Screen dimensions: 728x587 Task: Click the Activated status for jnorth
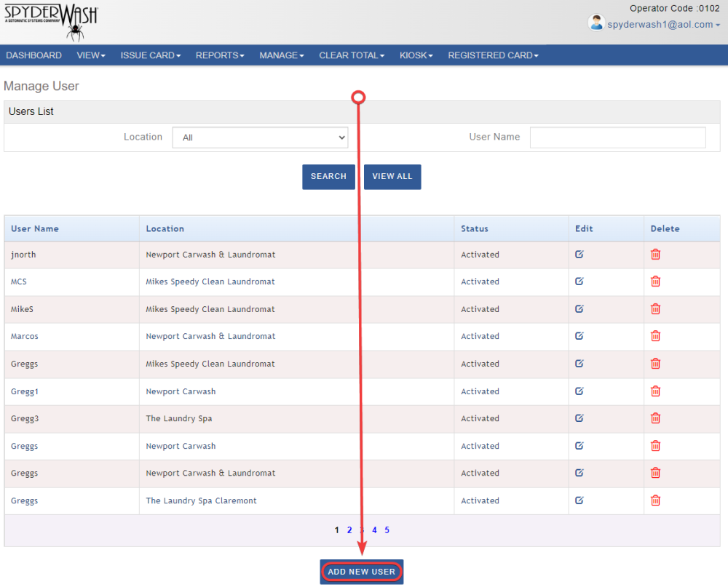pyautogui.click(x=480, y=255)
